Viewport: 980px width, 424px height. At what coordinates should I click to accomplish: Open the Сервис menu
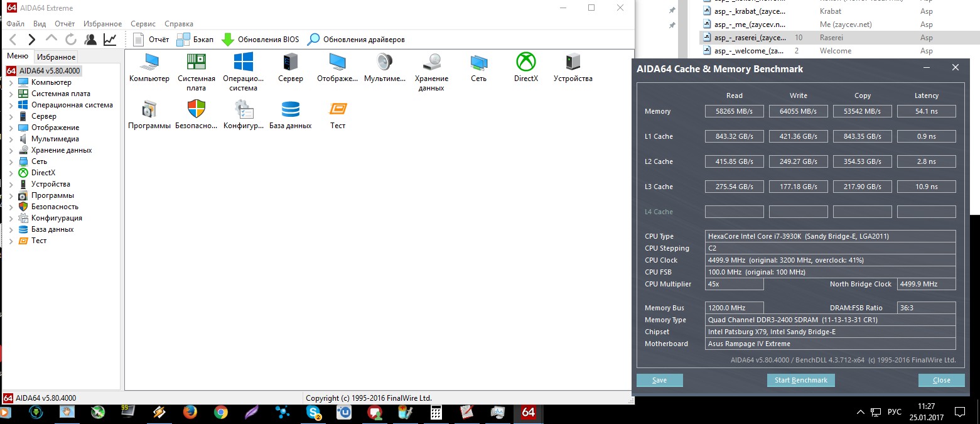pyautogui.click(x=143, y=24)
